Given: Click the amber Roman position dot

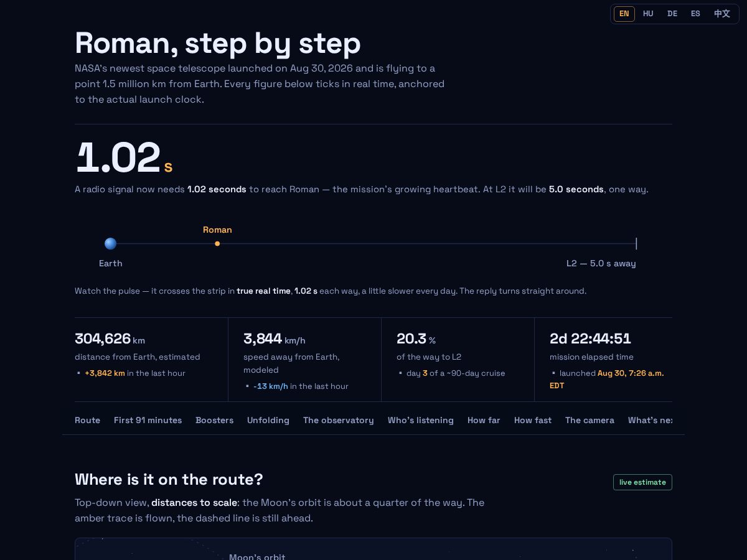Looking at the screenshot, I should [217, 244].
